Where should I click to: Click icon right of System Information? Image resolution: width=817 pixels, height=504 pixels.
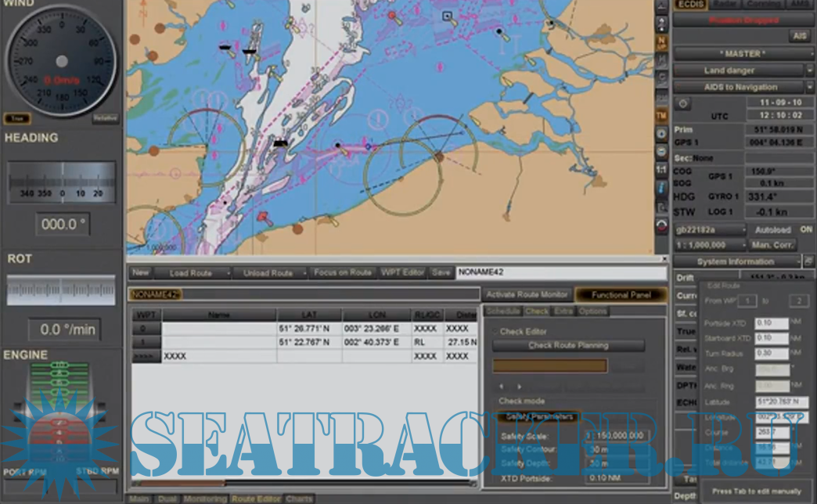point(808,261)
